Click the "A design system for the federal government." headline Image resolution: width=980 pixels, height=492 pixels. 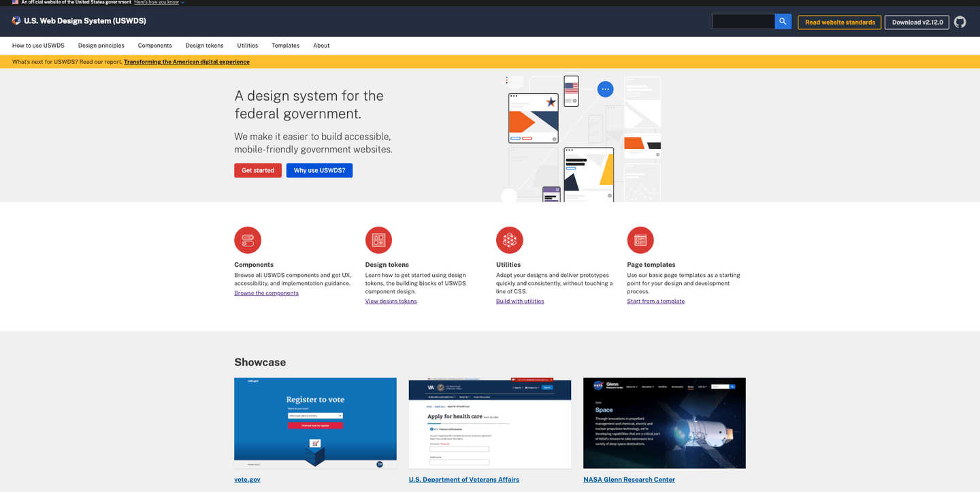(x=309, y=105)
